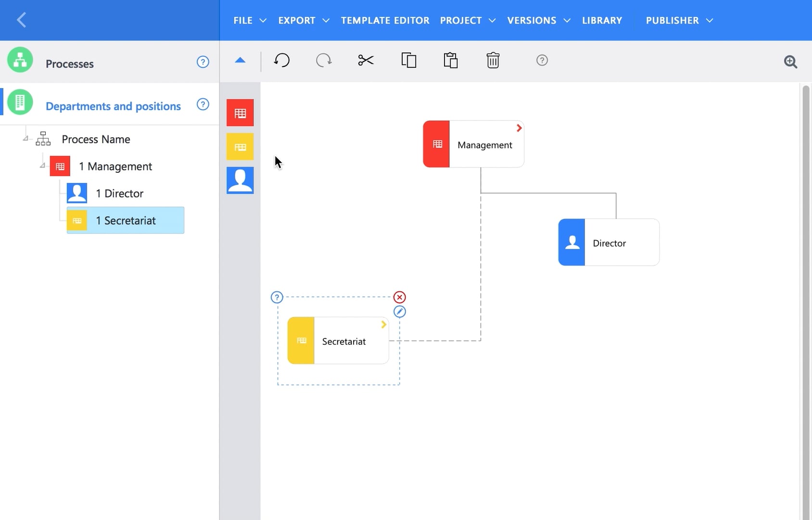Edit Secretariat using the pencil button
Image resolution: width=812 pixels, height=520 pixels.
[x=400, y=312]
